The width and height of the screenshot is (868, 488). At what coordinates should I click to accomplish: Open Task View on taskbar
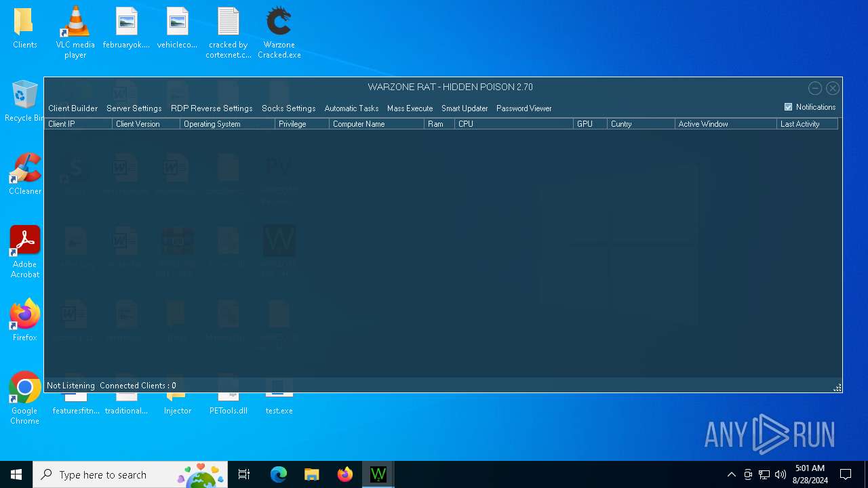click(244, 474)
